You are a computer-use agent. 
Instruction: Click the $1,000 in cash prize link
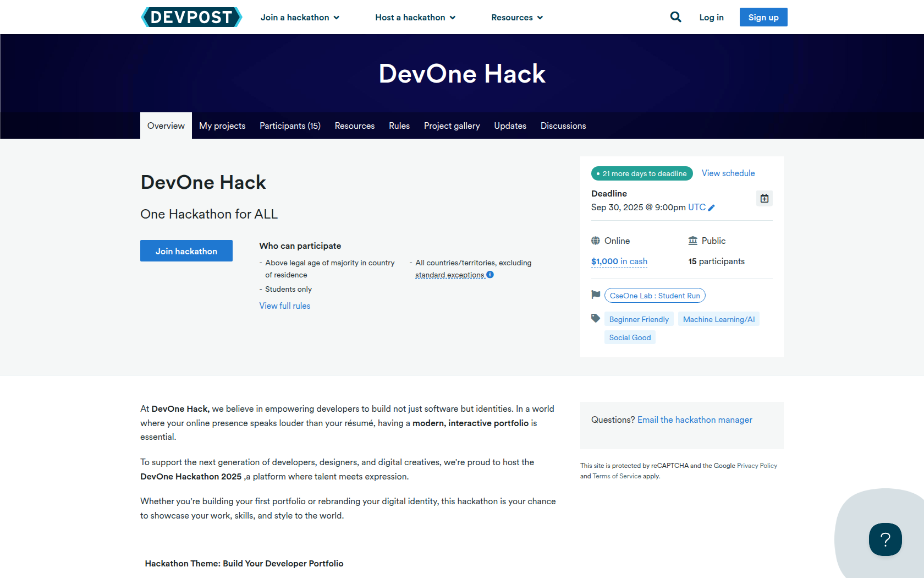(x=619, y=261)
